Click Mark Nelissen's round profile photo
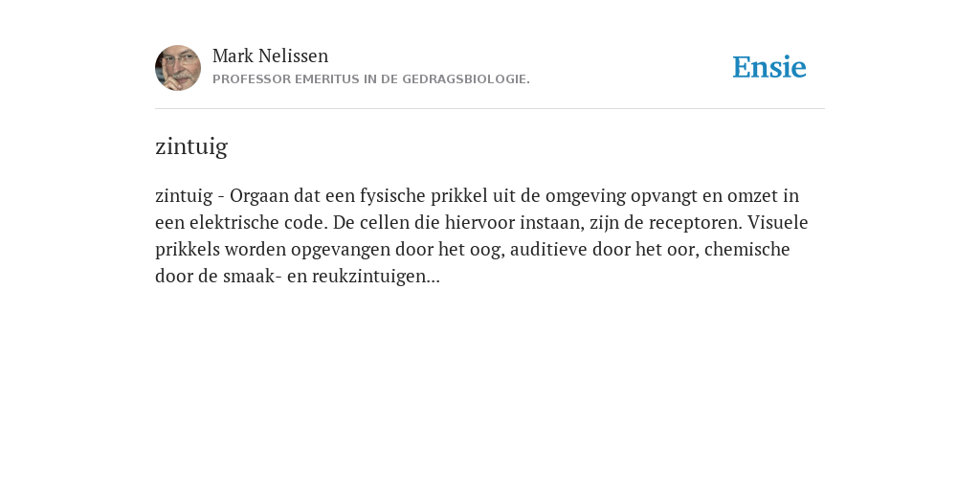 178,68
